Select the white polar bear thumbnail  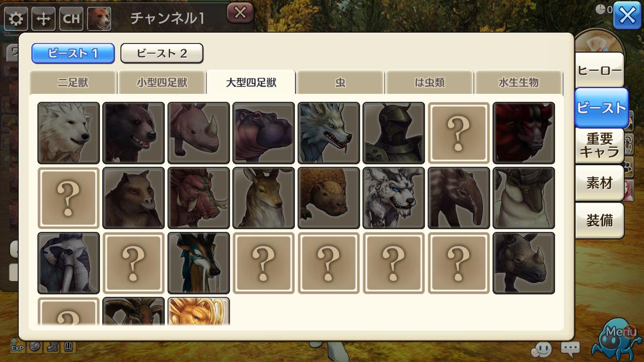pos(69,133)
